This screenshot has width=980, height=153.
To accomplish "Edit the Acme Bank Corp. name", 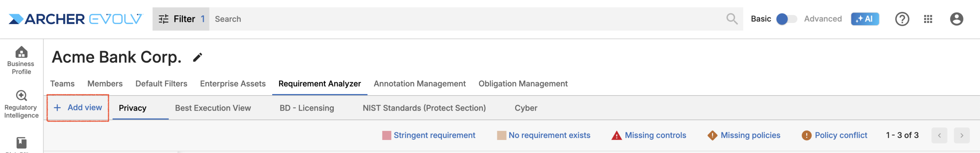I will 198,57.
